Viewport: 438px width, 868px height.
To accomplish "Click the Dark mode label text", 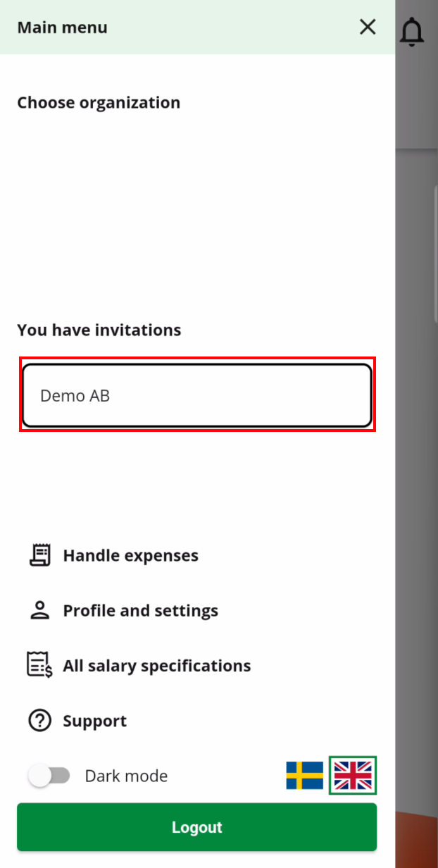I will (x=126, y=776).
